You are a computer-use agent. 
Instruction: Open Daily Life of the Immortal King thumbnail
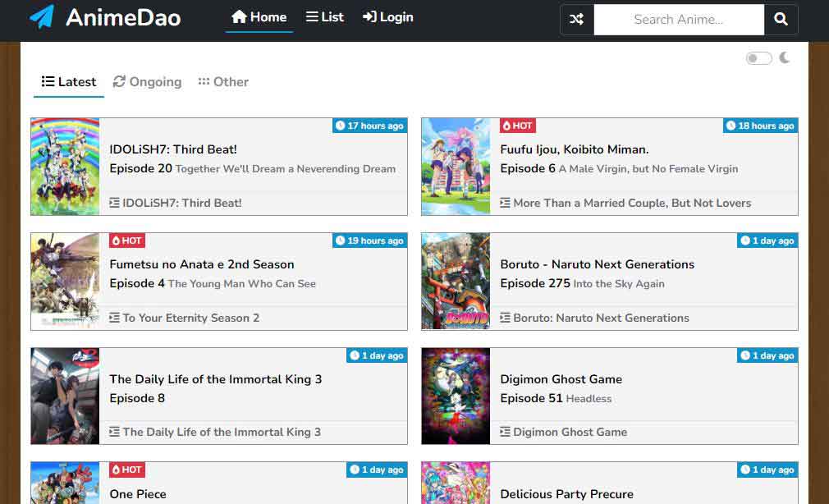pos(65,396)
